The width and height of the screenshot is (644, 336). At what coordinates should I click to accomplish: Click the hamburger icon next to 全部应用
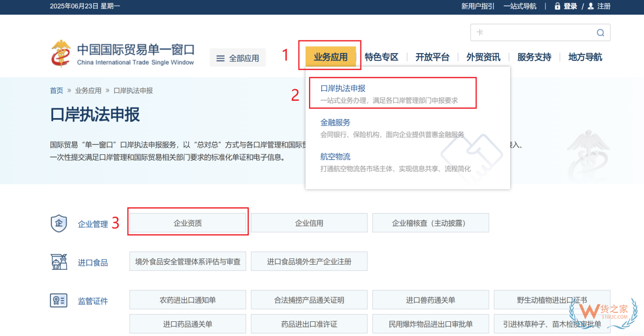[x=221, y=57]
